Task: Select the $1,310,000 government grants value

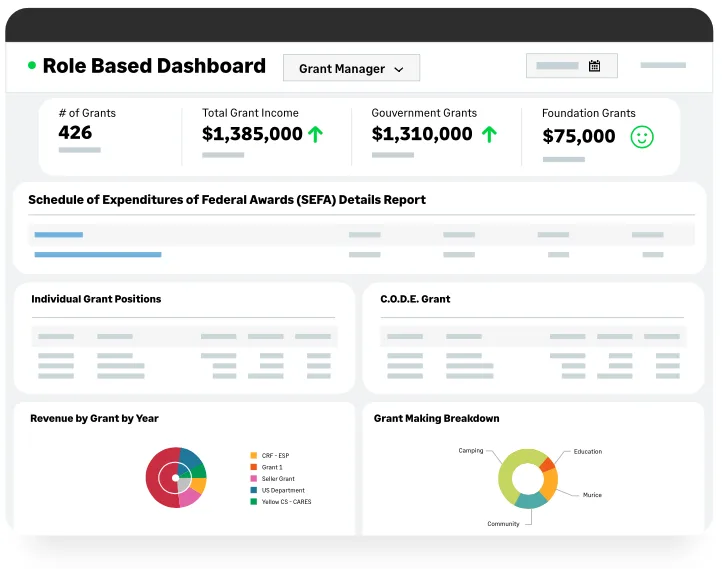Action: [422, 134]
